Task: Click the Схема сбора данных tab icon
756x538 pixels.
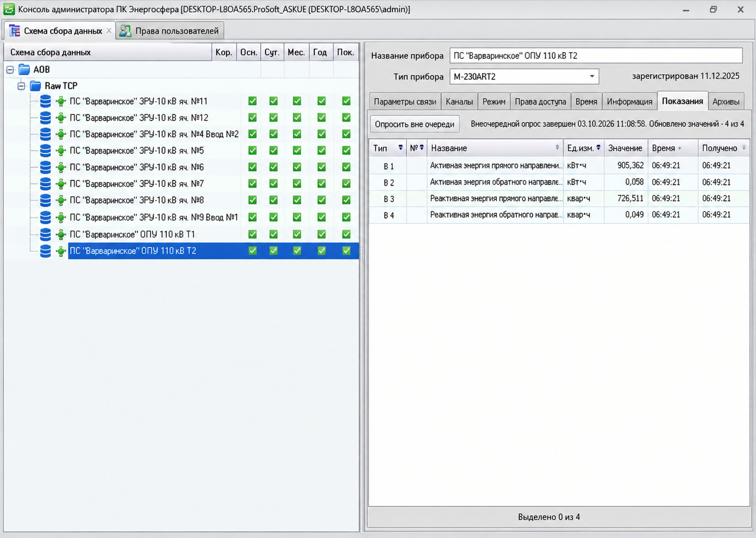Action: point(15,31)
